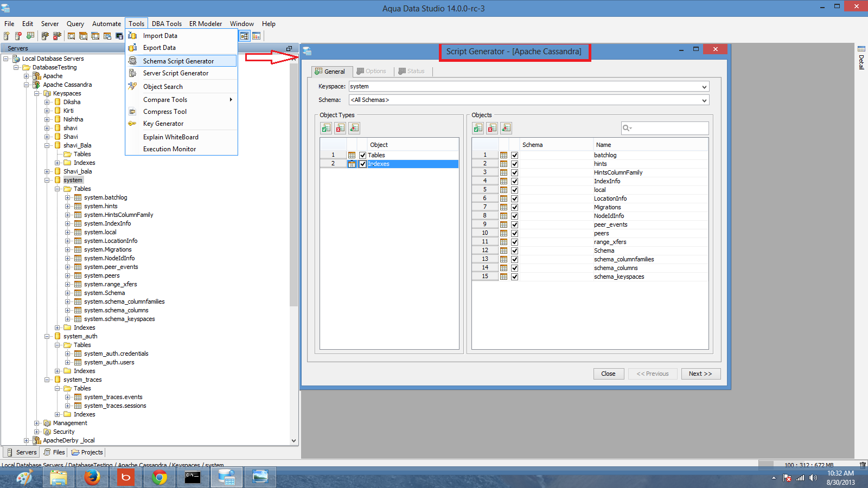The width and height of the screenshot is (868, 488).
Task: Click the volume icon in system tray
Action: pos(813,478)
